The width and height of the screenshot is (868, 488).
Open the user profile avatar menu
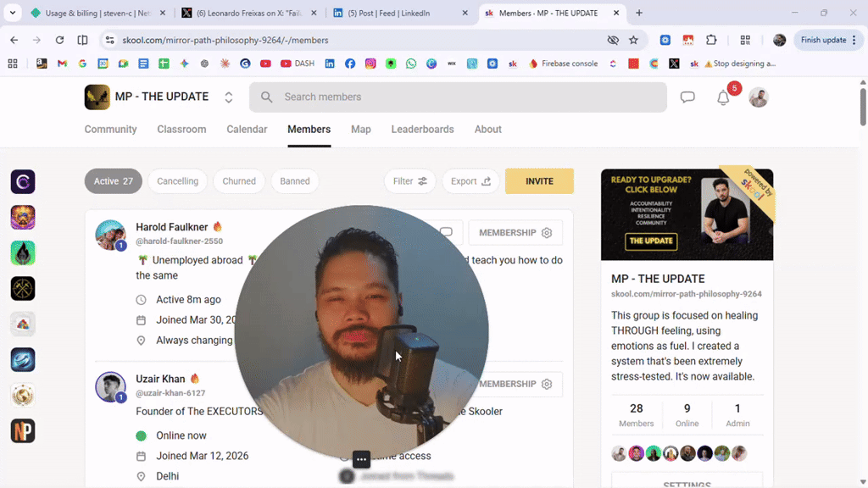point(759,97)
